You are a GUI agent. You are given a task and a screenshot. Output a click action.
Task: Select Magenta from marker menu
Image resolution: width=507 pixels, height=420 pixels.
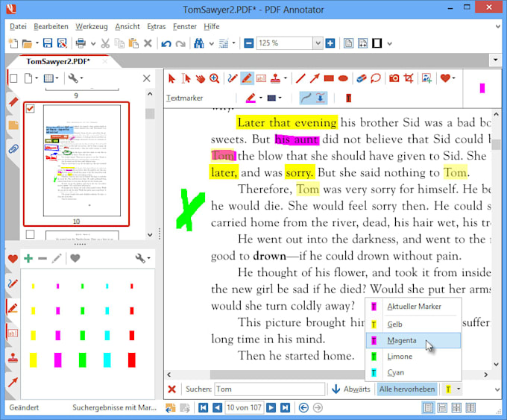(413, 340)
